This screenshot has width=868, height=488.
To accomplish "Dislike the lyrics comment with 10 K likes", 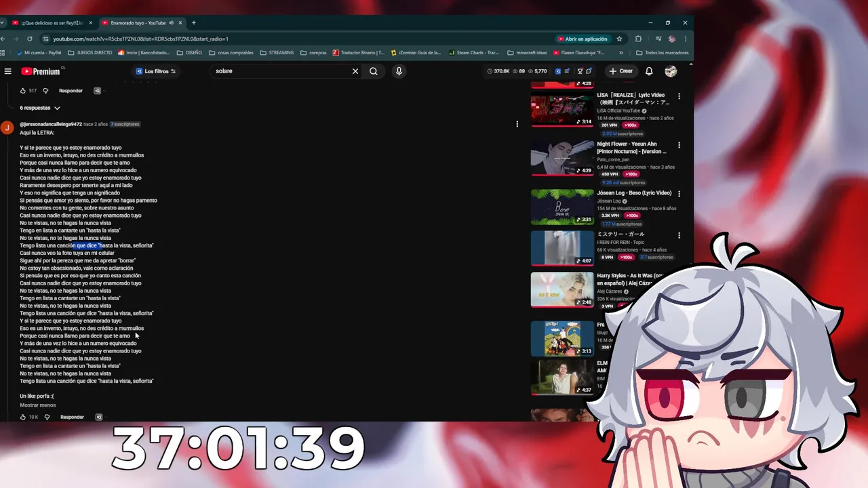I will tap(47, 417).
